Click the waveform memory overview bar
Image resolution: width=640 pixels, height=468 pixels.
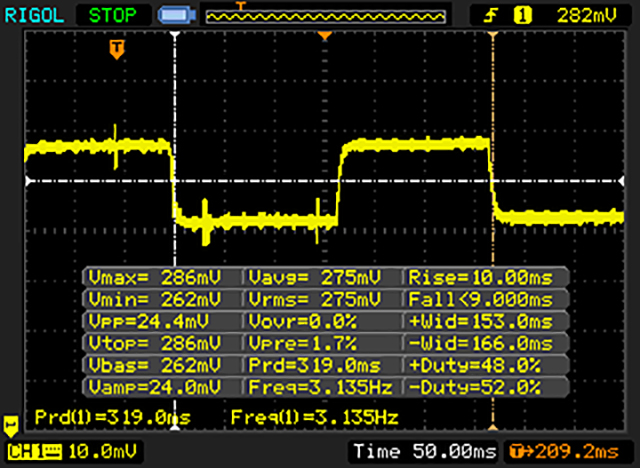[x=325, y=16]
